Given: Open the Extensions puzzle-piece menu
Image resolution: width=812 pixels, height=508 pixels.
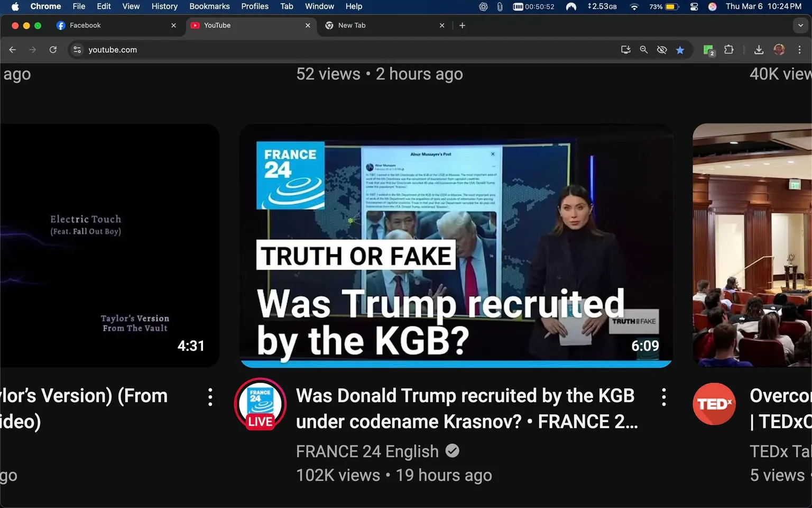Looking at the screenshot, I should click(x=728, y=49).
